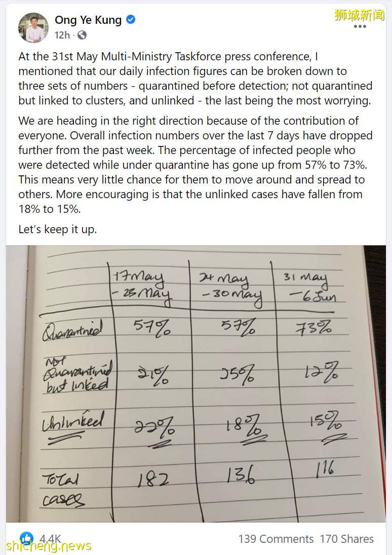Click the yellow 狮城新闻 watermark

(359, 15)
